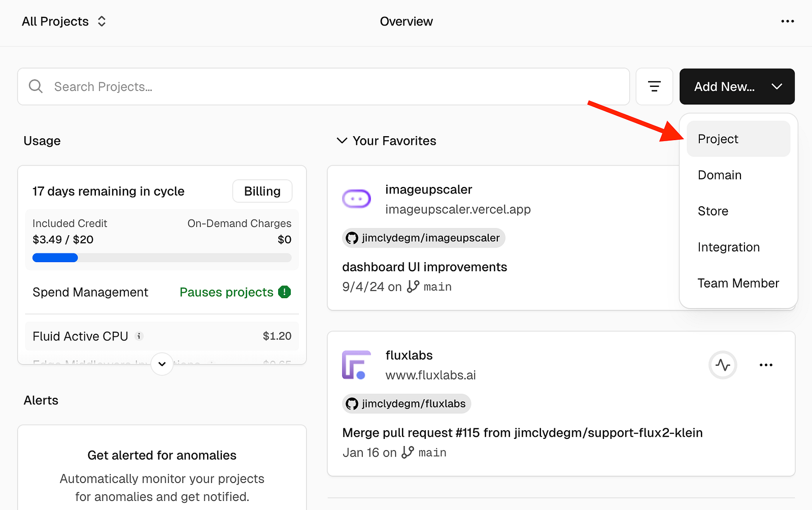Visit www.fluxlabs.ai domain link

click(x=430, y=375)
